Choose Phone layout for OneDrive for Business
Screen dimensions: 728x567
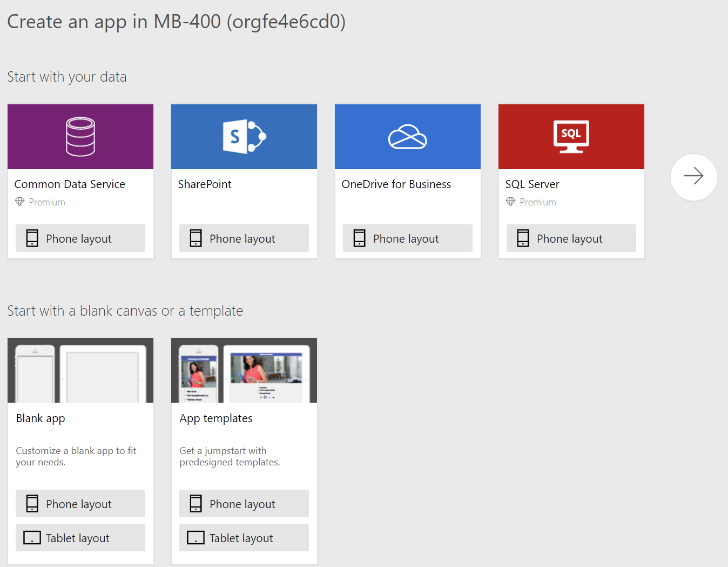408,238
